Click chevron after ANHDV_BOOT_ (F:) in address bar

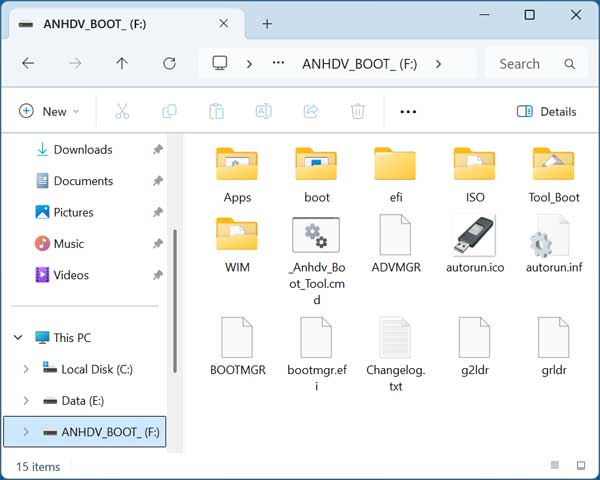pyautogui.click(x=438, y=64)
